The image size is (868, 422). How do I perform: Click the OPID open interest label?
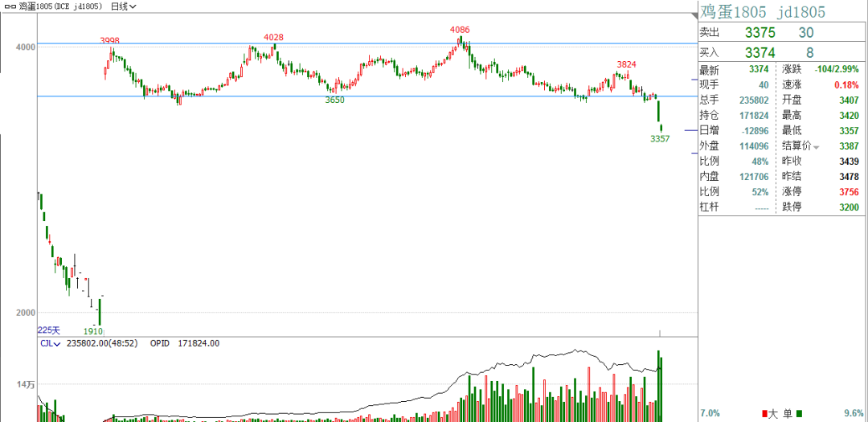pyautogui.click(x=159, y=343)
